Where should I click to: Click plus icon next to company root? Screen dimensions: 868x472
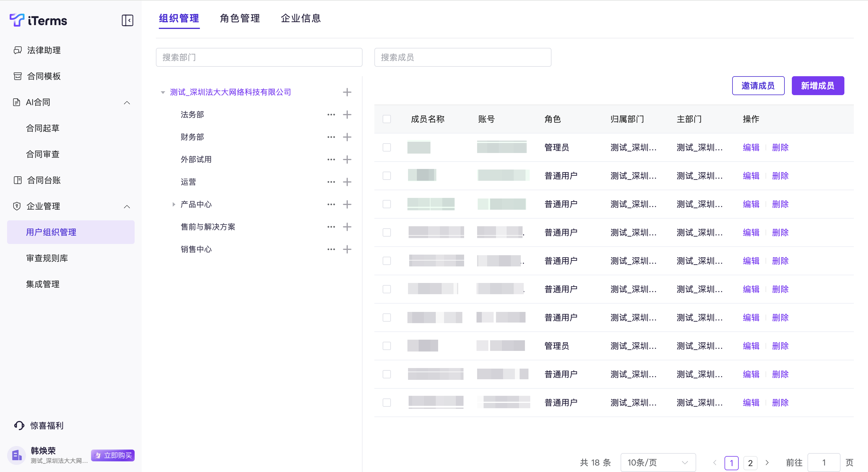(x=347, y=92)
